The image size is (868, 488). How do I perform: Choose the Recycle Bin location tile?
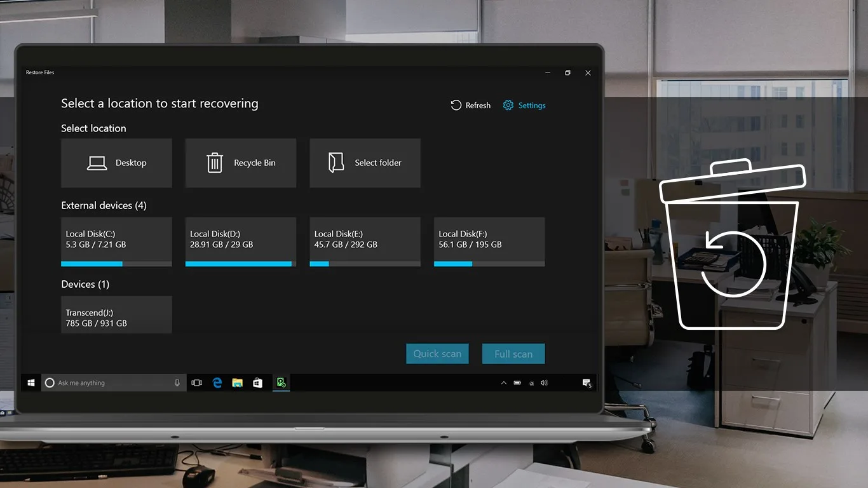click(x=241, y=163)
